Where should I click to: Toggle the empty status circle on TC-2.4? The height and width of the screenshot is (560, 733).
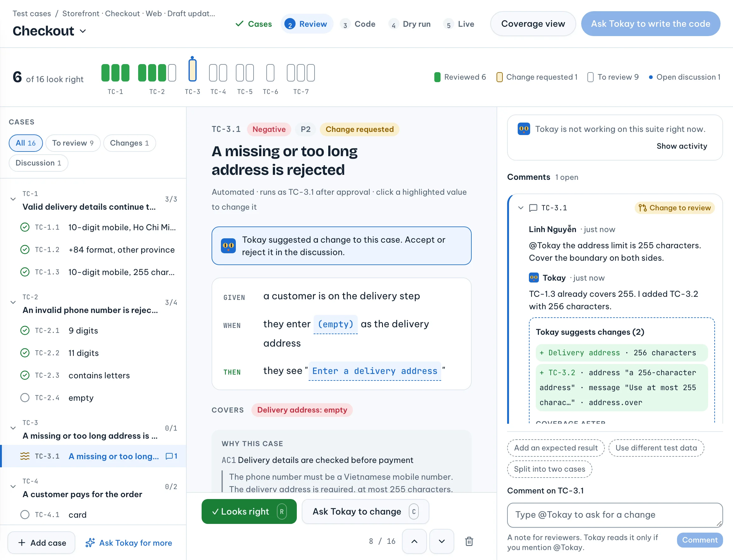coord(25,398)
